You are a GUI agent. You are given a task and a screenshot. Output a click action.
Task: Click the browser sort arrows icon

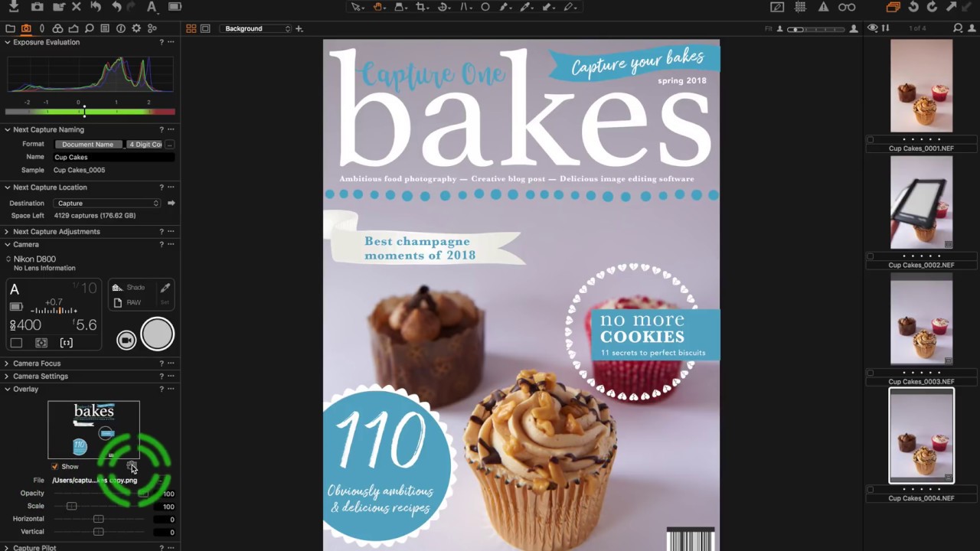pyautogui.click(x=886, y=28)
